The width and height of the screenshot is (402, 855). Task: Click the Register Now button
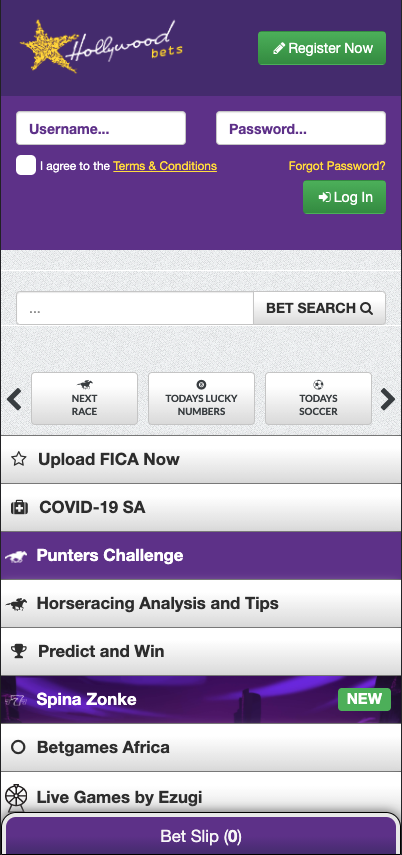coord(322,48)
